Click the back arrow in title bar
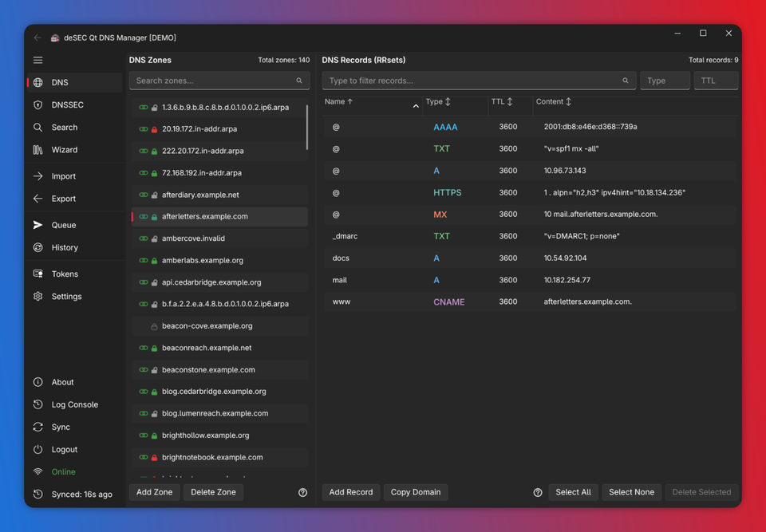Viewport: 766px width, 532px height. (x=38, y=37)
